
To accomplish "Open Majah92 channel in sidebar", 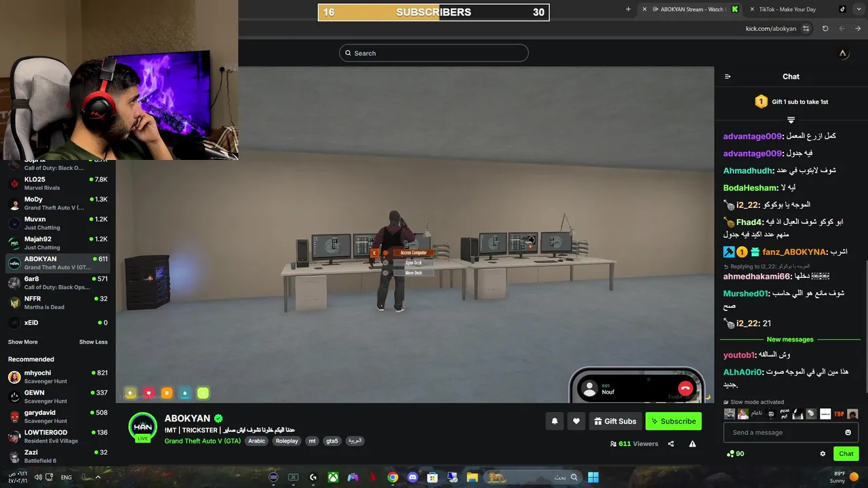I will [58, 243].
